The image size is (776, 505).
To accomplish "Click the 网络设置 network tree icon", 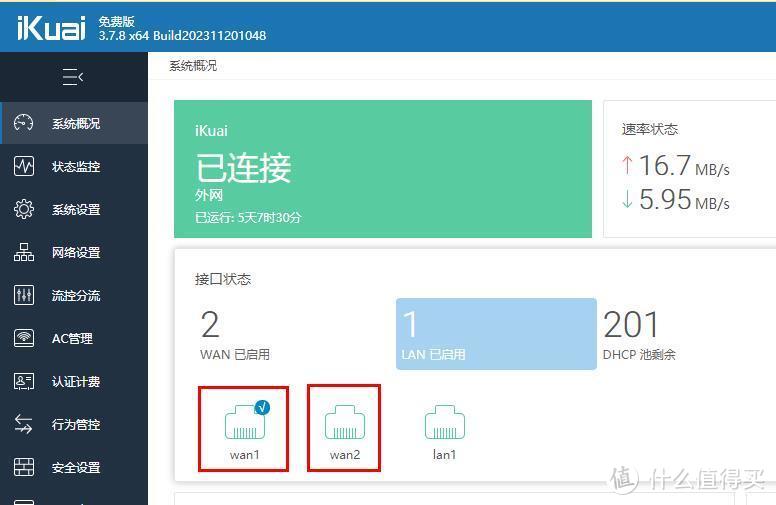I will click(x=24, y=252).
